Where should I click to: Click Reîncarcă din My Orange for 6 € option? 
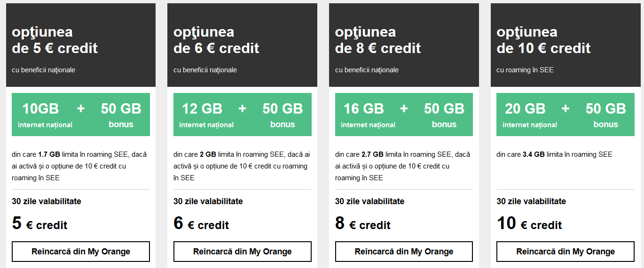(242, 252)
